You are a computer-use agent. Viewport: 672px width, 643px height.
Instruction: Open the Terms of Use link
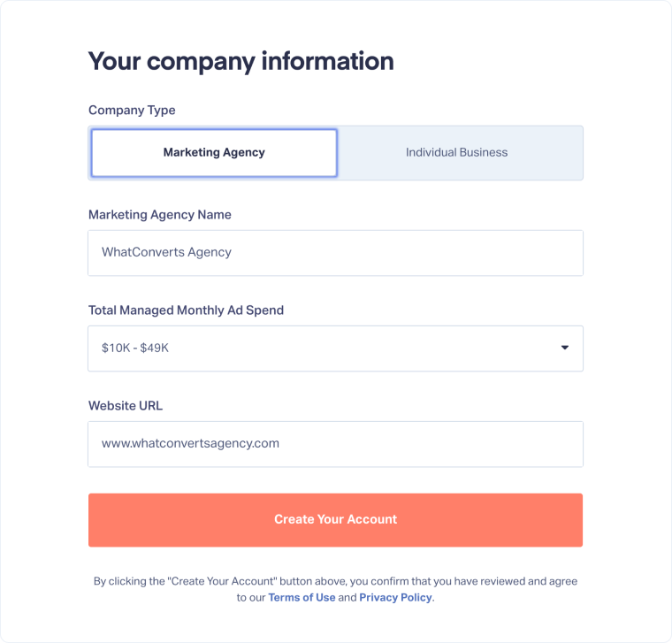coord(302,597)
